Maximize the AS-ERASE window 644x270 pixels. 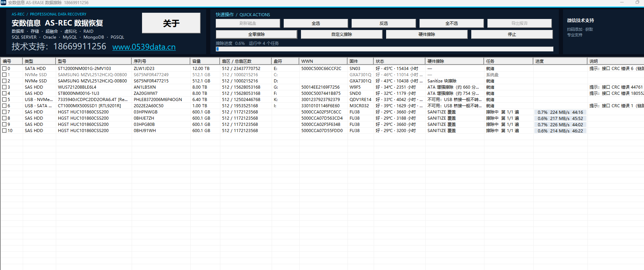point(637,2)
